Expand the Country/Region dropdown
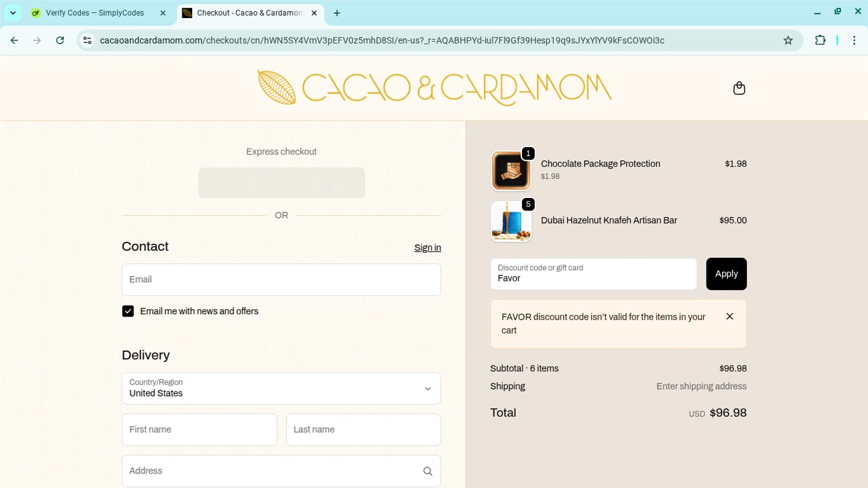This screenshot has width=868, height=488. [281, 388]
